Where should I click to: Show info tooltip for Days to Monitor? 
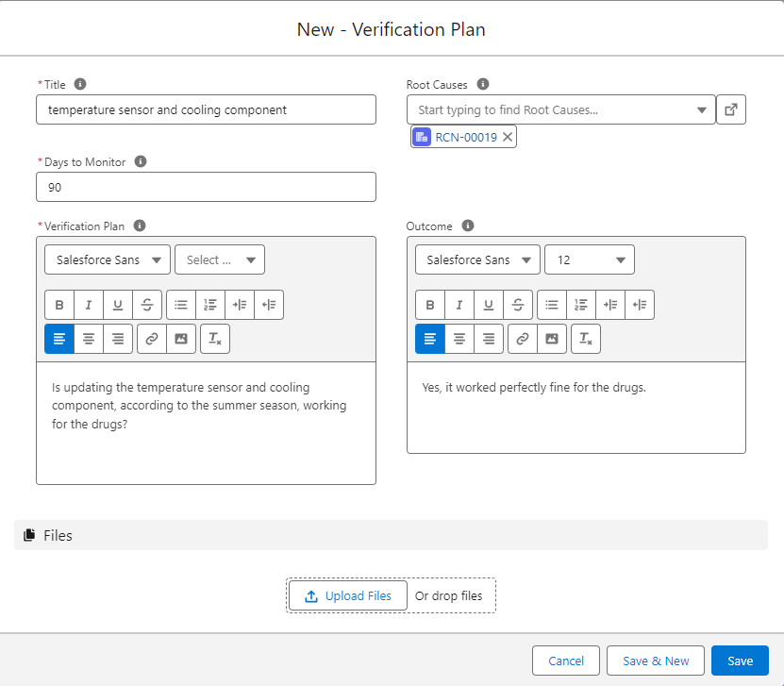click(x=141, y=161)
